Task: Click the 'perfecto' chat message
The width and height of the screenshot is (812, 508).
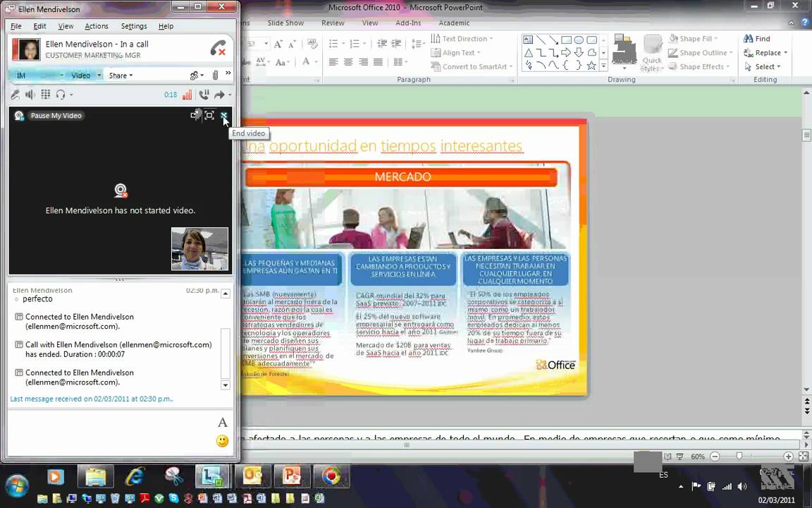Action: tap(37, 299)
